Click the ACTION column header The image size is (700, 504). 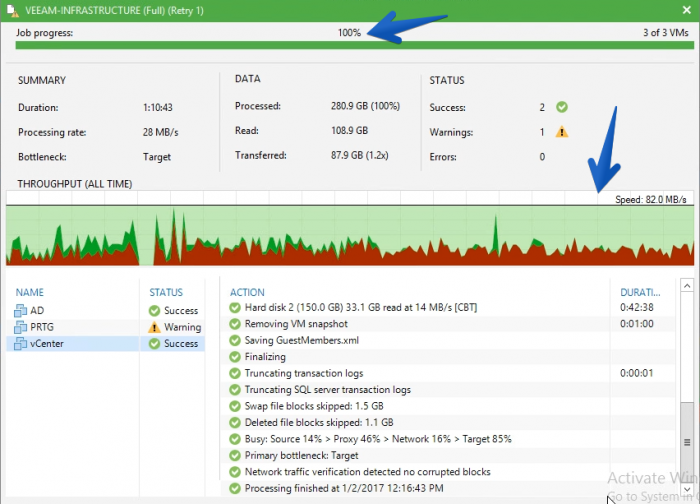coord(247,292)
